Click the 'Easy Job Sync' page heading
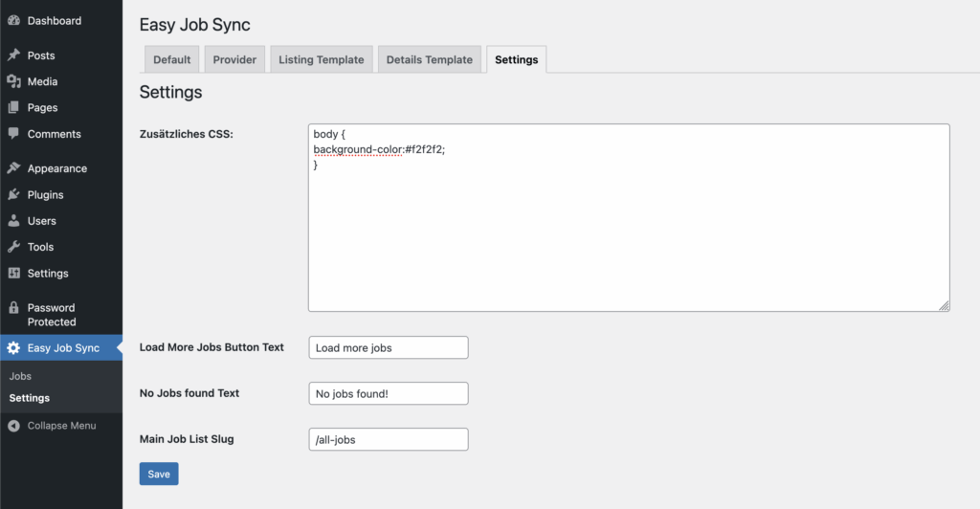980x509 pixels. (194, 24)
